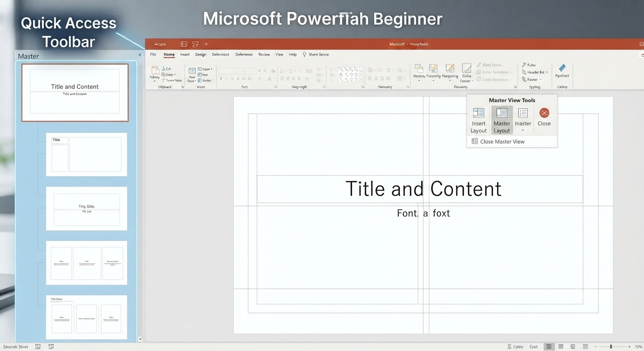Open the Quick Access toolbar customize arrow

point(206,44)
